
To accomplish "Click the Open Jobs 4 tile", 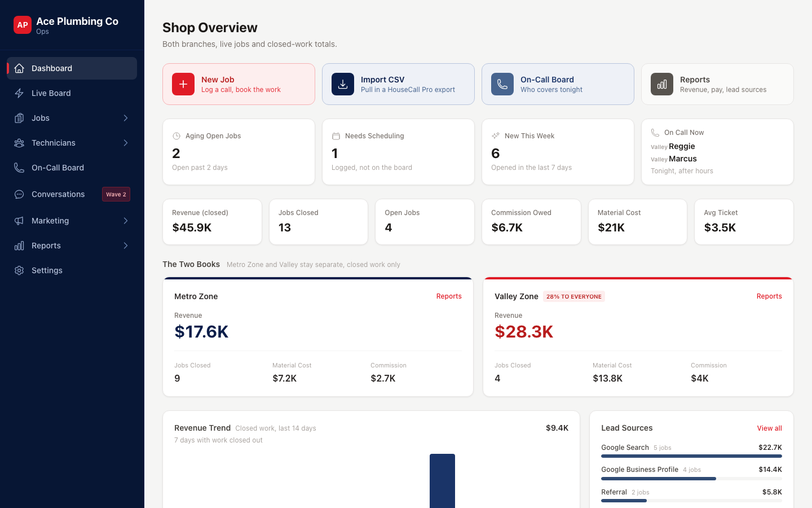I will tap(425, 222).
